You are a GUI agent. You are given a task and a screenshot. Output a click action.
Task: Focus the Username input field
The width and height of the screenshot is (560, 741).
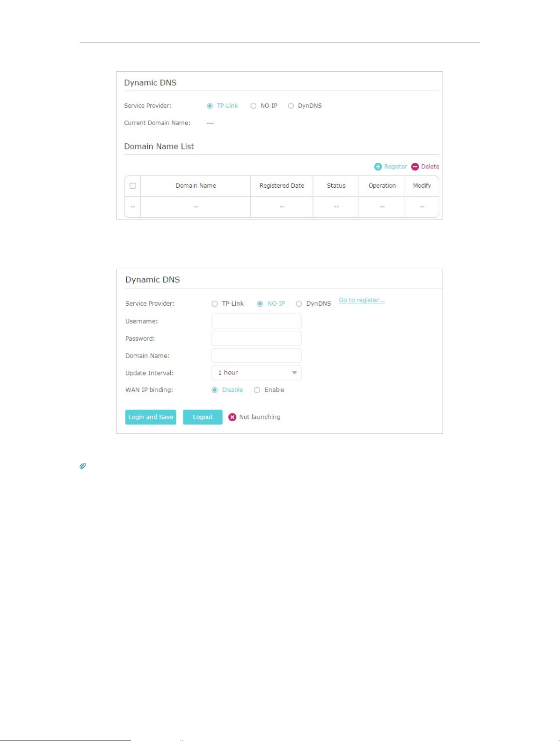256,321
